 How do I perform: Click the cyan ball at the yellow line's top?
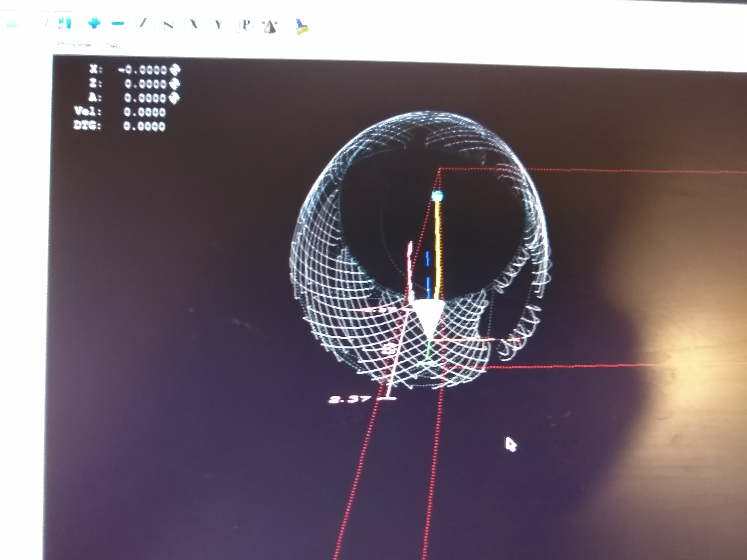(x=437, y=196)
